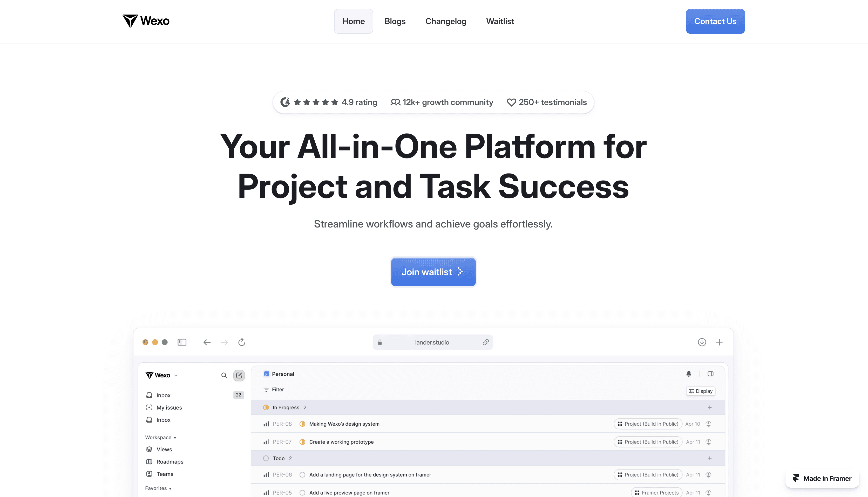Open the Blogs nav item
Viewport: 868px width, 497px height.
pyautogui.click(x=395, y=21)
